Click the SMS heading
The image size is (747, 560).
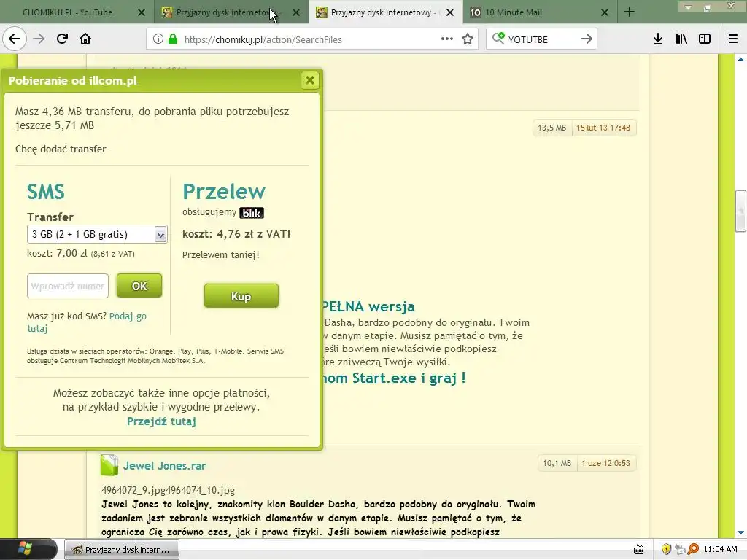tap(46, 192)
